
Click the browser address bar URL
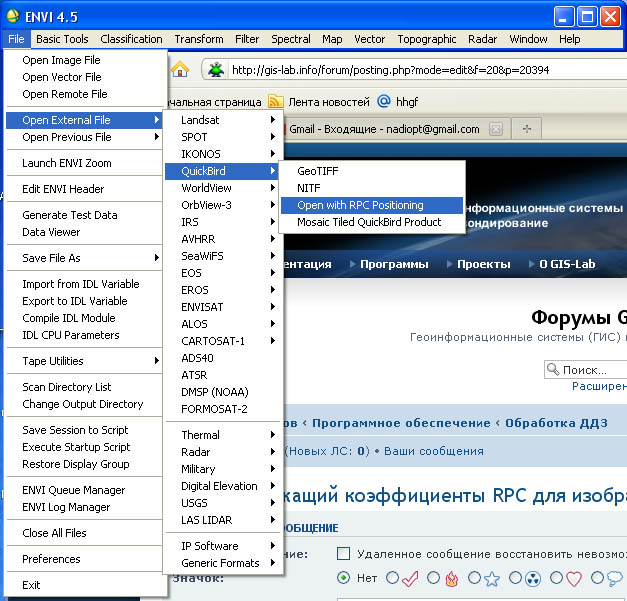coord(390,70)
